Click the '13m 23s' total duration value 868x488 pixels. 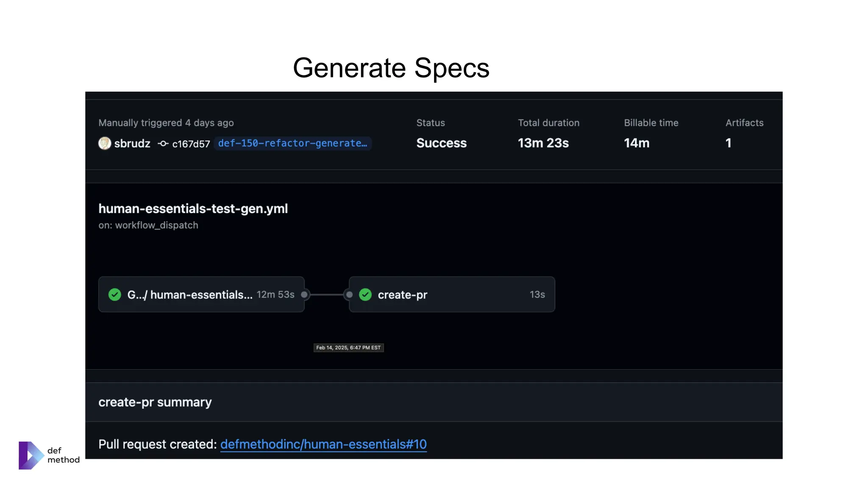(543, 143)
